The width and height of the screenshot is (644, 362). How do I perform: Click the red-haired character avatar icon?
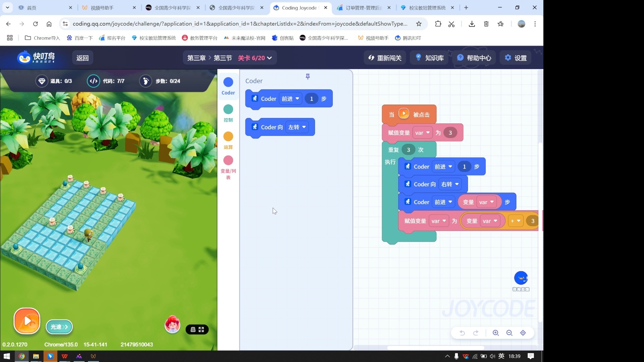[172, 324]
